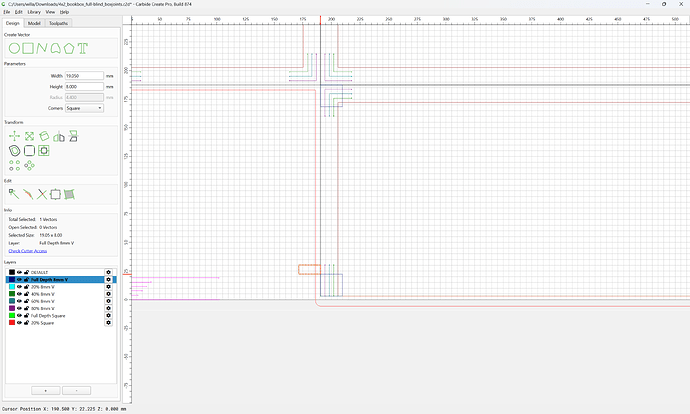
Task: Lock the DEFAULT layer
Action: (26, 272)
